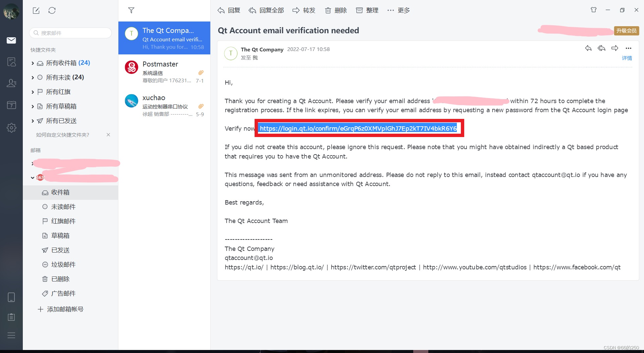Dismiss the custom quick folder hint
Screen dimensions: 644x353
click(108, 135)
